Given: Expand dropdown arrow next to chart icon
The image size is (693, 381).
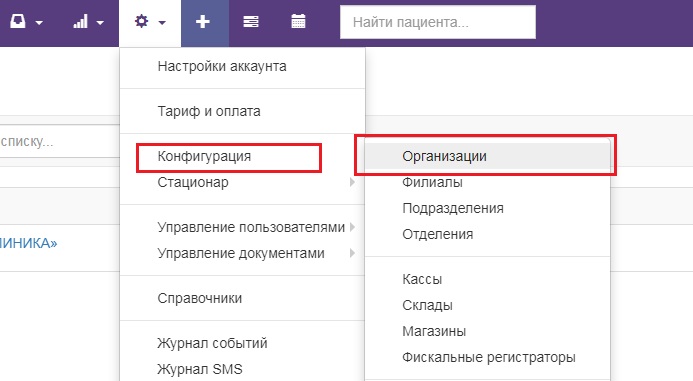Looking at the screenshot, I should 100,22.
